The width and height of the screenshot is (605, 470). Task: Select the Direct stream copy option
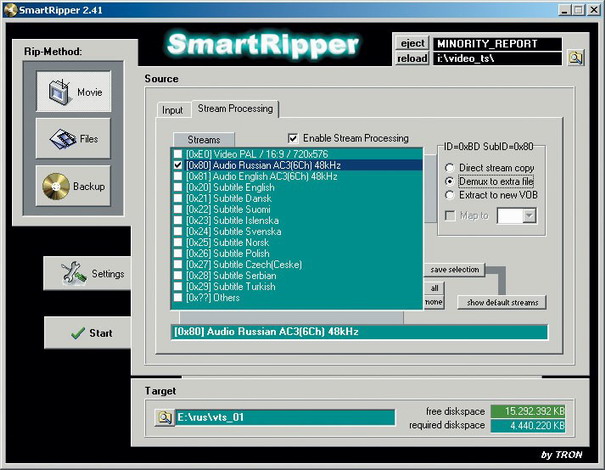[450, 168]
